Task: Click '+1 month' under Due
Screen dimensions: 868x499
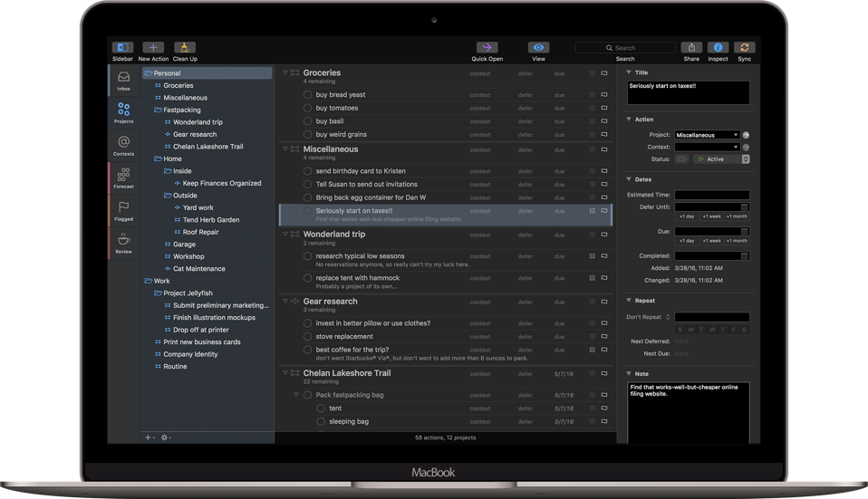Action: pos(737,241)
